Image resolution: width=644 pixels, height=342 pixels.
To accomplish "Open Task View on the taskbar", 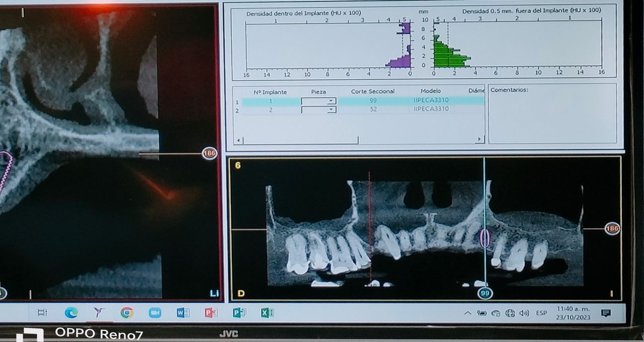I will [43, 313].
